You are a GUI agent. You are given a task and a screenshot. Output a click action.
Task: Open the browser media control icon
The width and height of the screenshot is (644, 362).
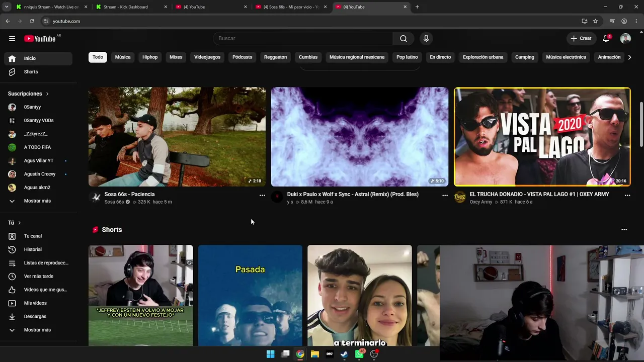click(612, 21)
